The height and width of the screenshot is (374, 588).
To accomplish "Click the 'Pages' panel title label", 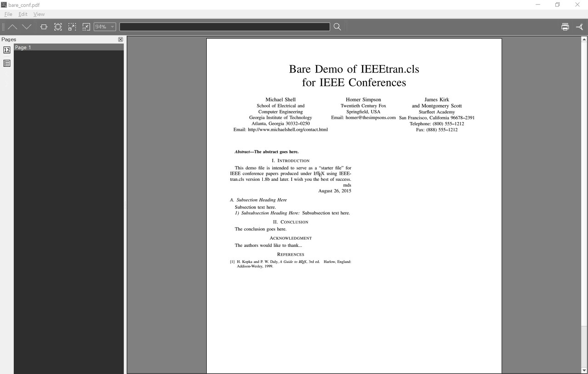I will pyautogui.click(x=9, y=39).
